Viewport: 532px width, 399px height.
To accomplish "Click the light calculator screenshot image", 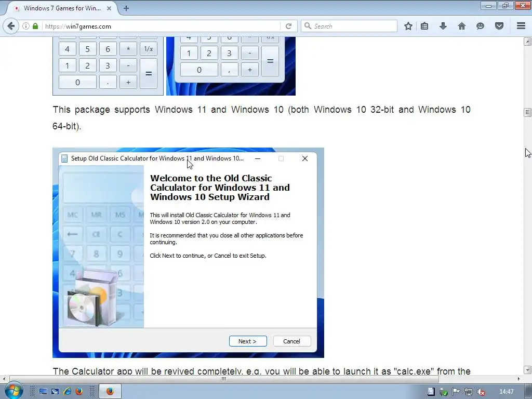I will 108,66.
